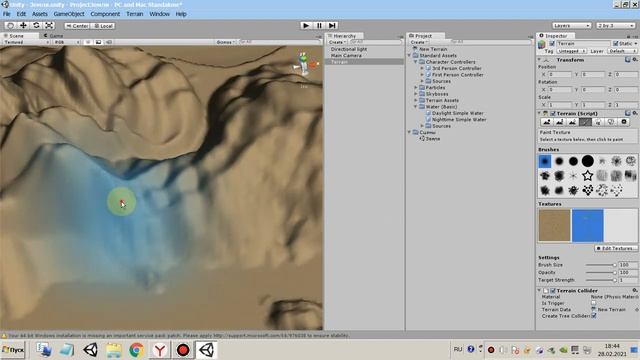Open the Layers dropdown in toolbar
Image resolution: width=640 pixels, height=360 pixels.
click(571, 25)
